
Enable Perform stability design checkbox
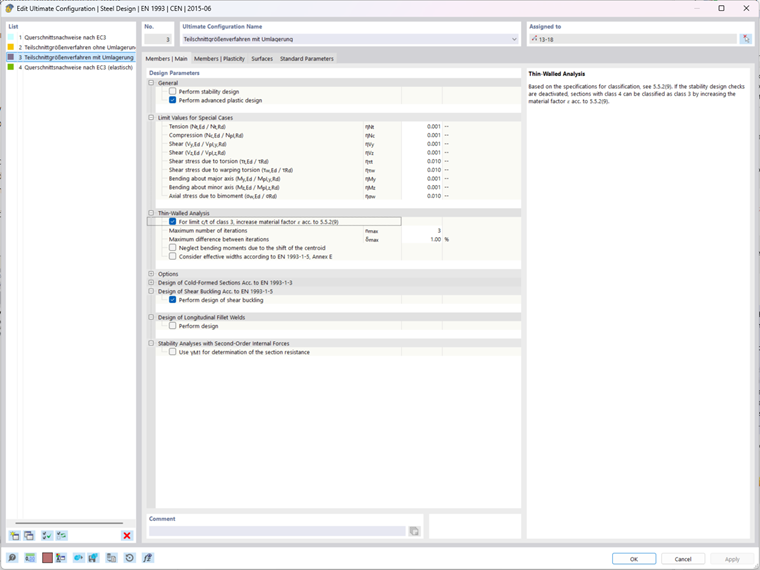click(173, 91)
